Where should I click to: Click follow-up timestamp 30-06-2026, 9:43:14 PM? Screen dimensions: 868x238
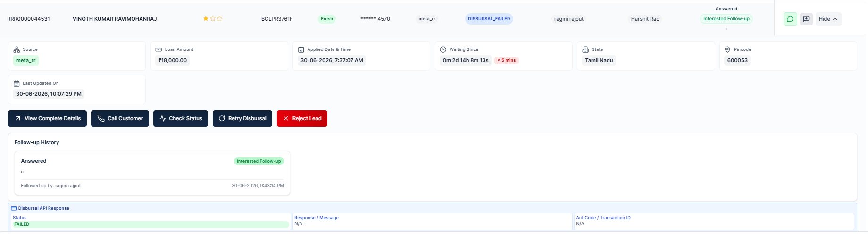258,186
